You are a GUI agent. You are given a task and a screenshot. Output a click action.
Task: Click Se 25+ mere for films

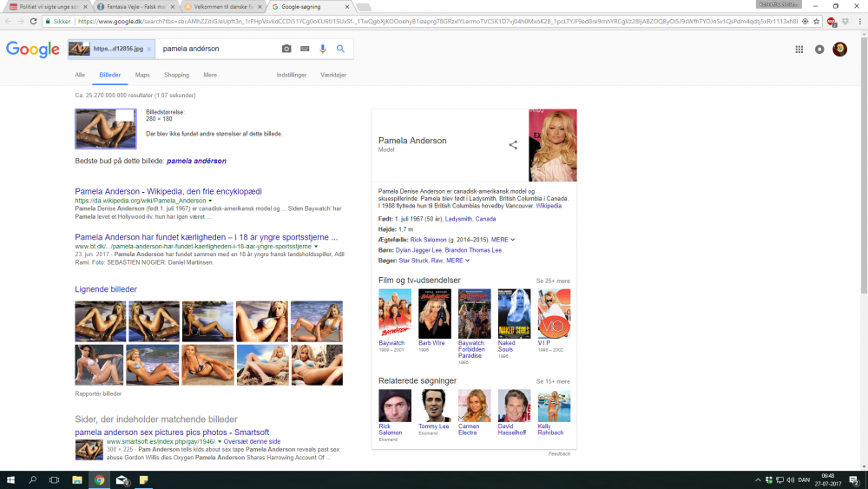coord(552,281)
